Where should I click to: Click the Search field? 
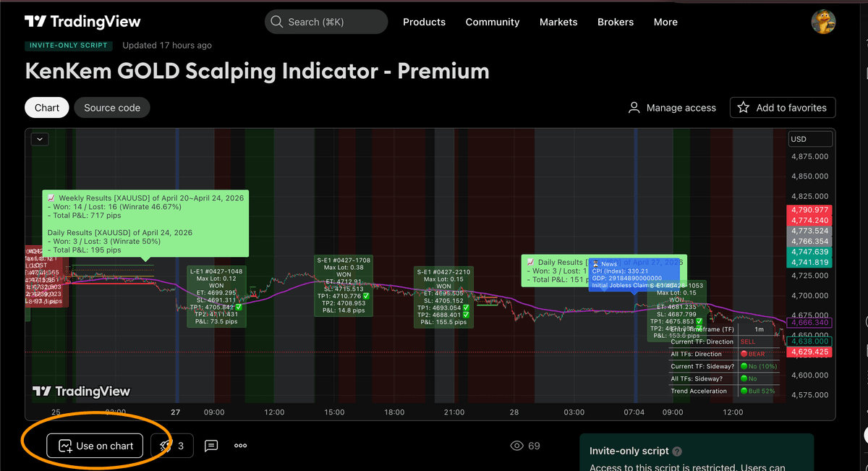325,22
